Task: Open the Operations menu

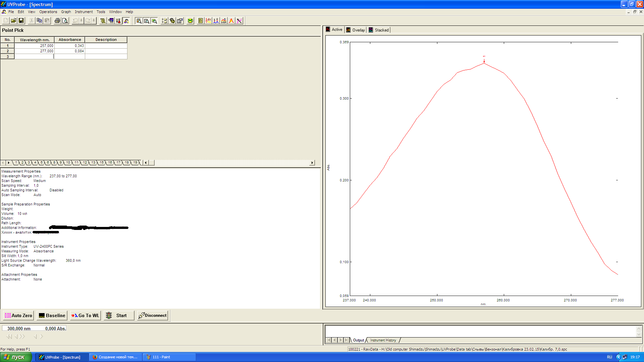Action: [48, 12]
